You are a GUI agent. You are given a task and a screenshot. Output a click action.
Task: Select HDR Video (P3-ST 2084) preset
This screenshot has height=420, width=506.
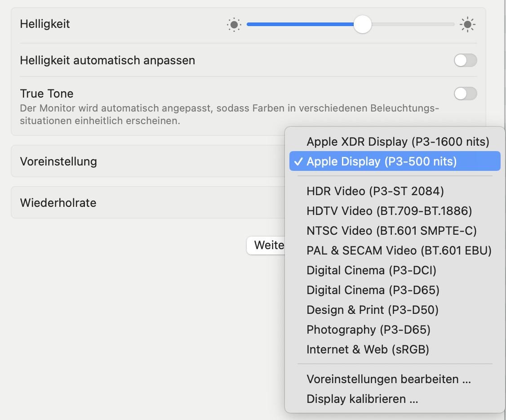click(375, 191)
